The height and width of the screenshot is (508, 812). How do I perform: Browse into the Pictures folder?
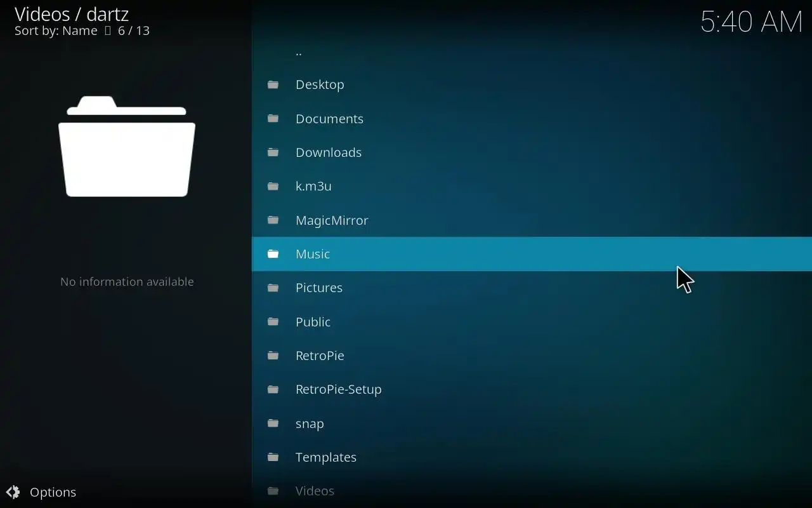532,288
